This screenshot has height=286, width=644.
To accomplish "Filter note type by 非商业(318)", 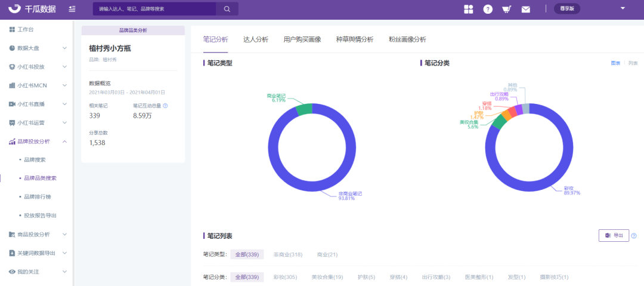I will tap(288, 255).
